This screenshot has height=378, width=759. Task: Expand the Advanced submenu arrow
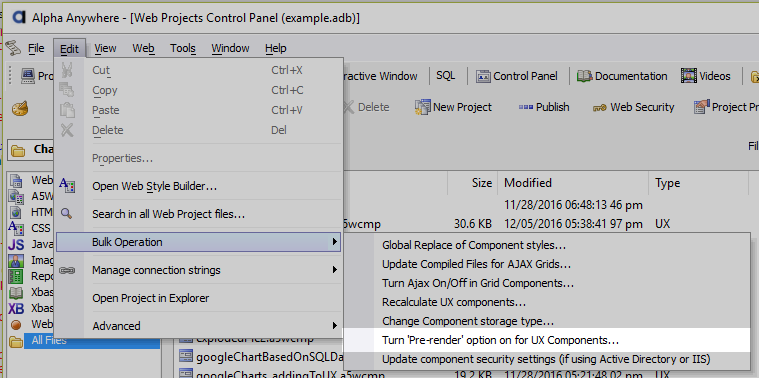(334, 326)
